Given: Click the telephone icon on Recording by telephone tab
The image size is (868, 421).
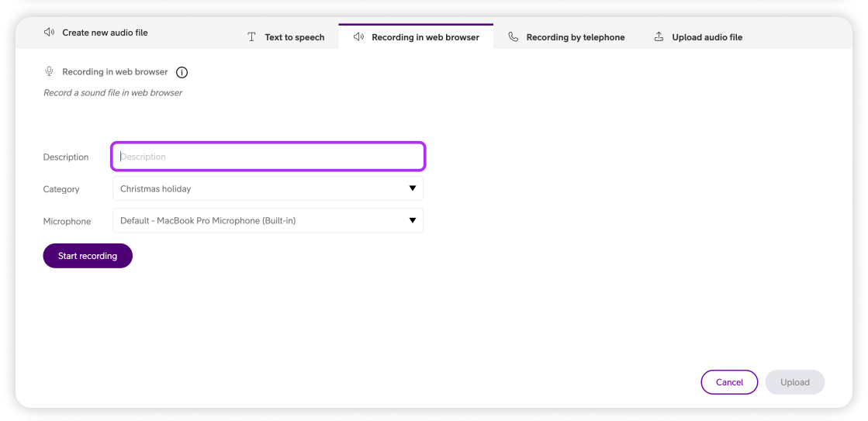Looking at the screenshot, I should pos(513,37).
